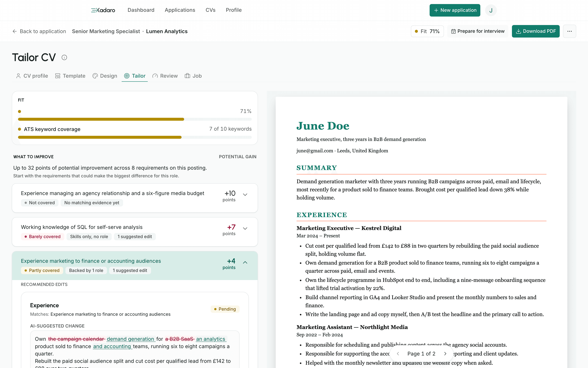This screenshot has height=368, width=588.
Task: Click 'Marketing Assistant — Northlight Media' heading
Action: tap(352, 327)
